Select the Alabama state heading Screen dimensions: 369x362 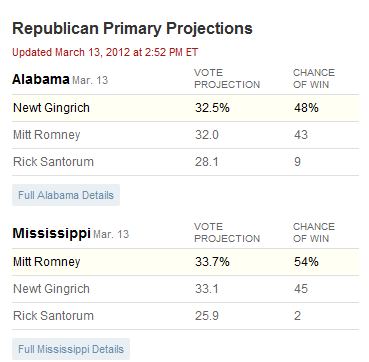click(x=41, y=80)
